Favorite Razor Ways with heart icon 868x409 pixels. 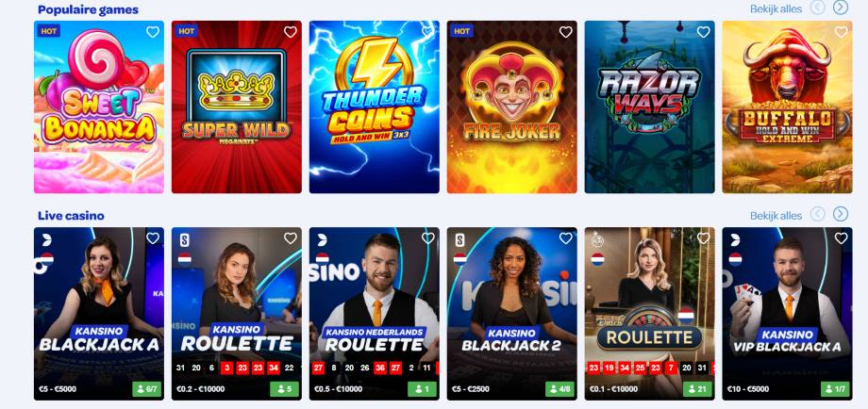click(704, 32)
